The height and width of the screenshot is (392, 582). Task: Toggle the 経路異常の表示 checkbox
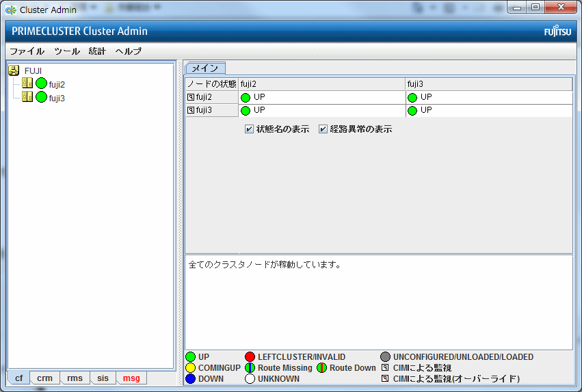coord(323,129)
